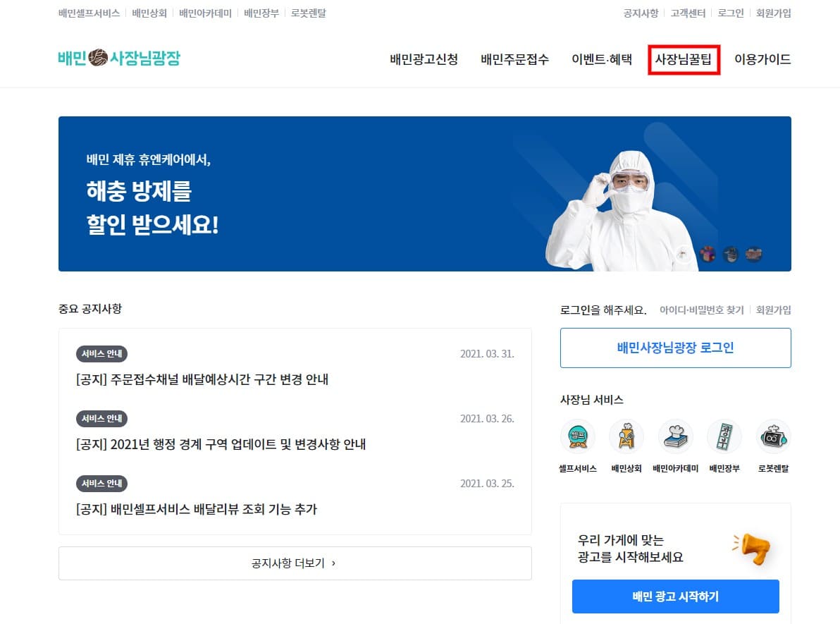Click 아이디·비밀번호 찾기 link
840x624 pixels.
click(701, 310)
